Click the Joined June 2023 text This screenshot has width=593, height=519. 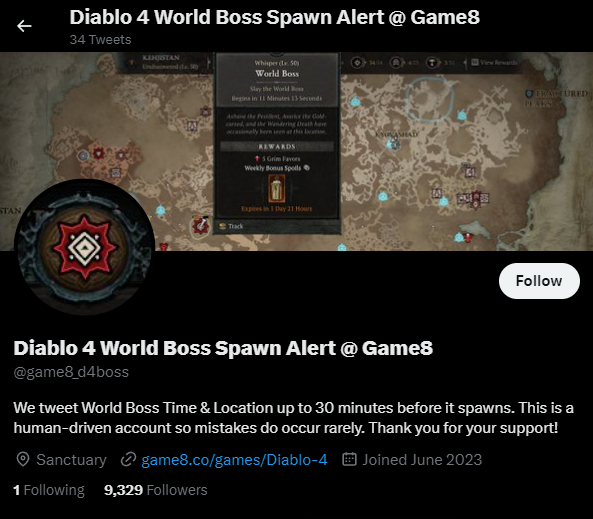coord(422,460)
